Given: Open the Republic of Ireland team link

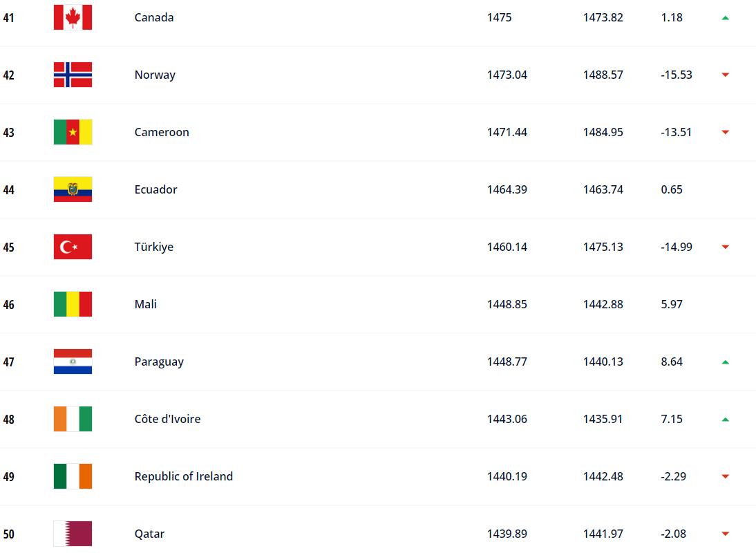Looking at the screenshot, I should click(x=184, y=476).
